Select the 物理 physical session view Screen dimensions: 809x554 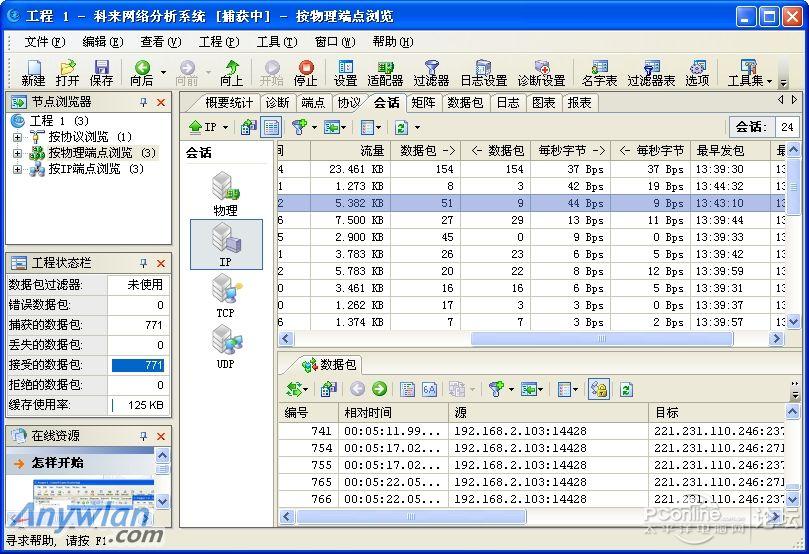click(225, 194)
